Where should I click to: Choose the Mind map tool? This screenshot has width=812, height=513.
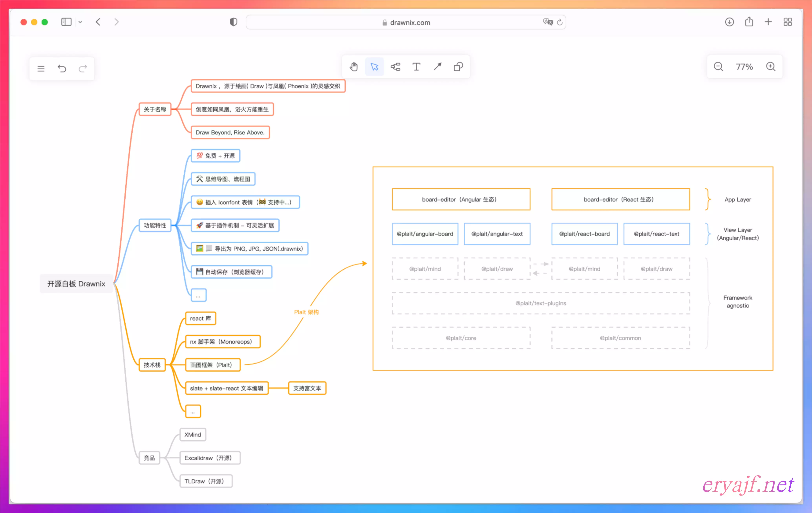[x=395, y=67]
